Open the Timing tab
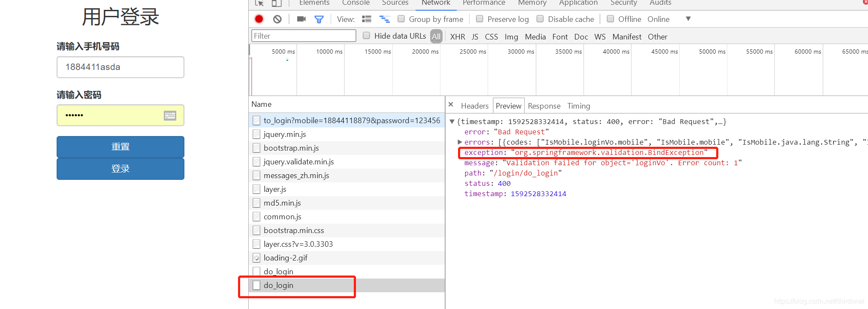The width and height of the screenshot is (868, 309). [579, 106]
